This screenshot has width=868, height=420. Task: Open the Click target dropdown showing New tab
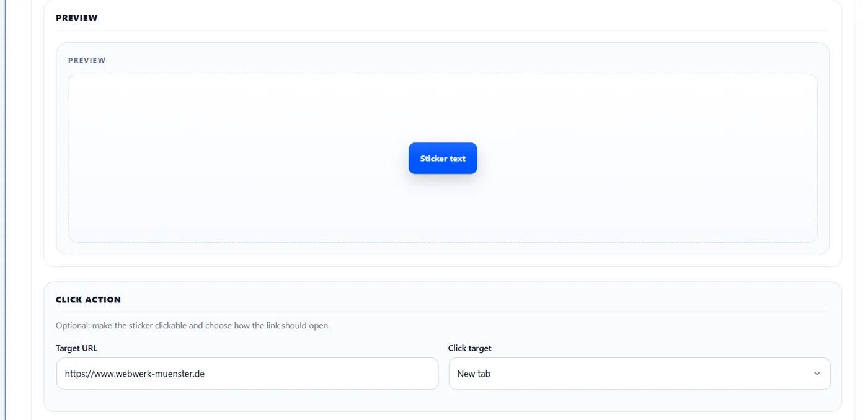tap(639, 374)
